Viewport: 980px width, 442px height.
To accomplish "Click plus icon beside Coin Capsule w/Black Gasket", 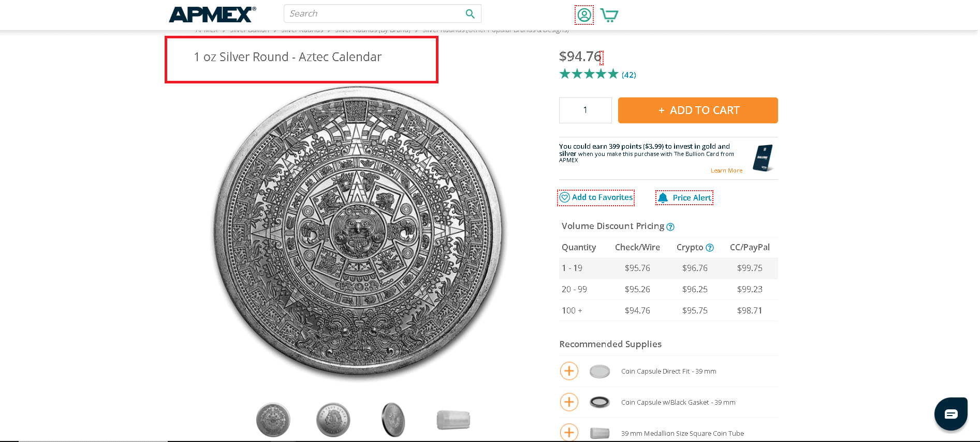I will tap(569, 402).
